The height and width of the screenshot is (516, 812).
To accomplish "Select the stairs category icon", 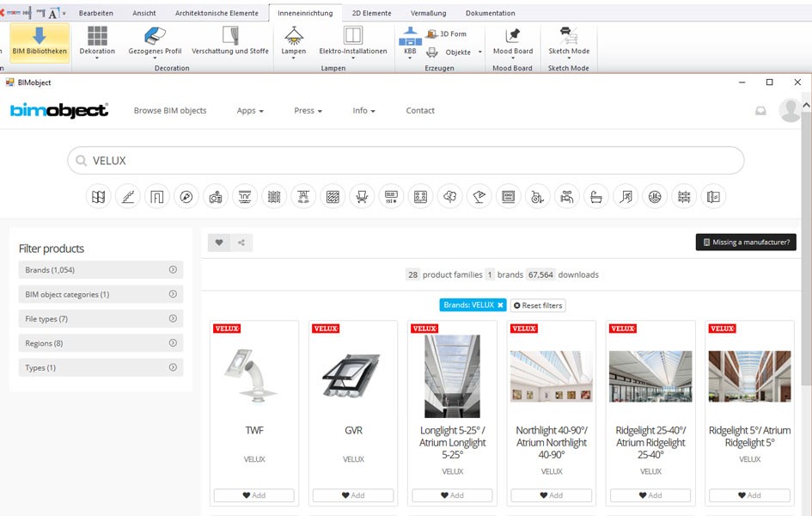I will click(127, 197).
